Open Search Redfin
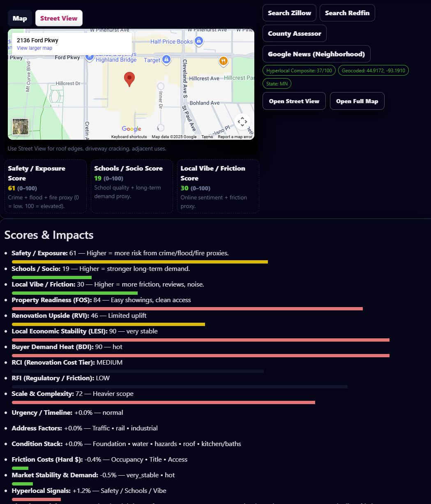 tap(347, 13)
